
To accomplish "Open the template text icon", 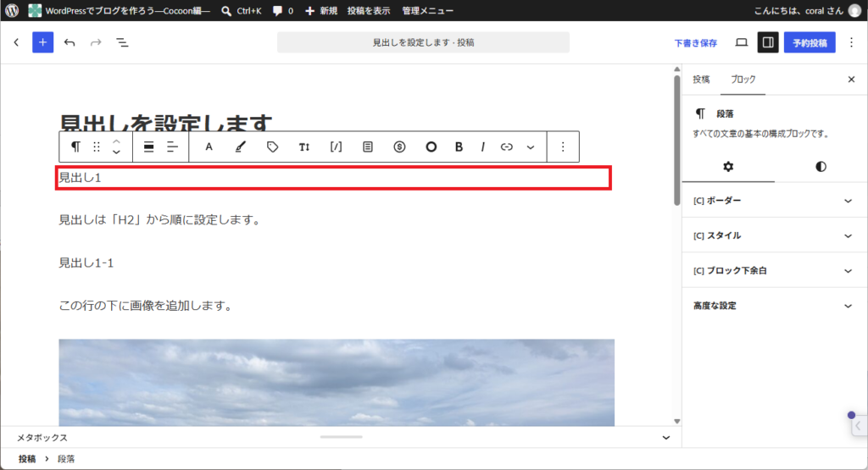I will click(x=368, y=147).
